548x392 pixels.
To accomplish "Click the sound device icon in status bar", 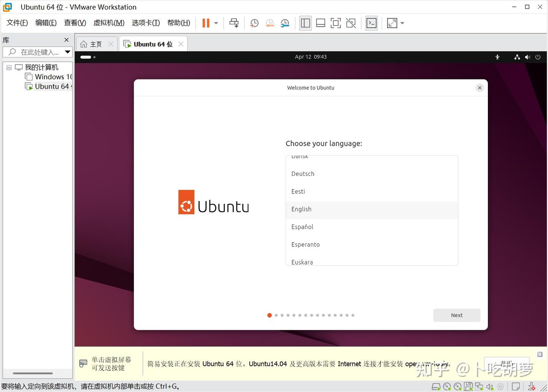I will click(489, 386).
